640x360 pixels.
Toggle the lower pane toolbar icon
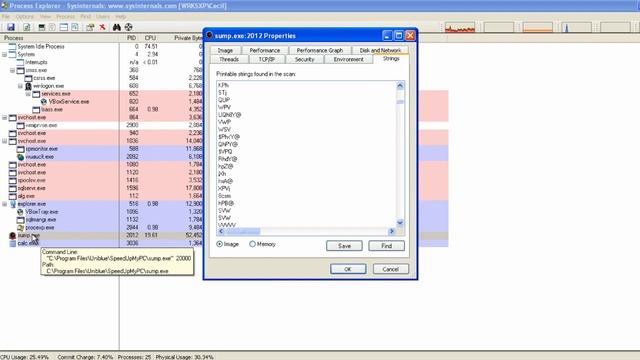(x=64, y=27)
